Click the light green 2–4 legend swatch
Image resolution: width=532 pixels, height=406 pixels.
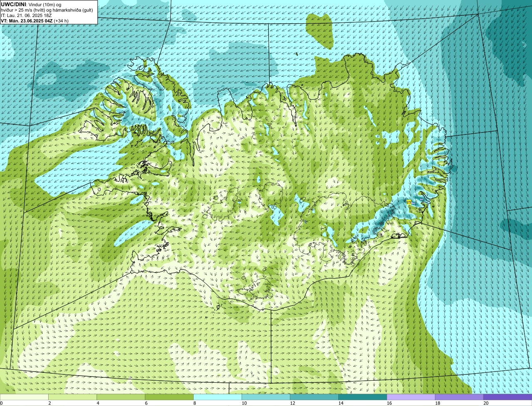[73, 397]
